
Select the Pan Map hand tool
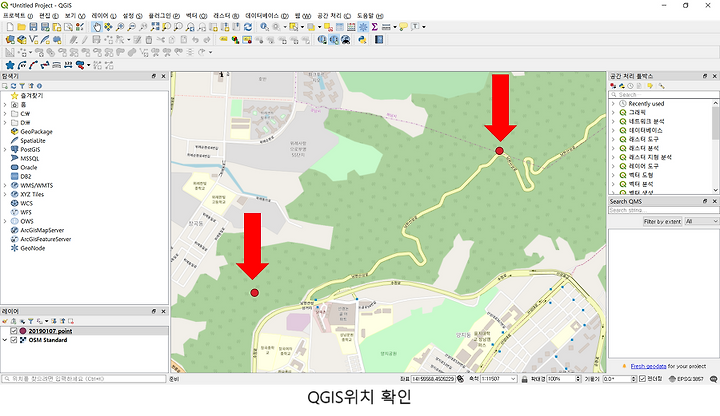[96, 27]
